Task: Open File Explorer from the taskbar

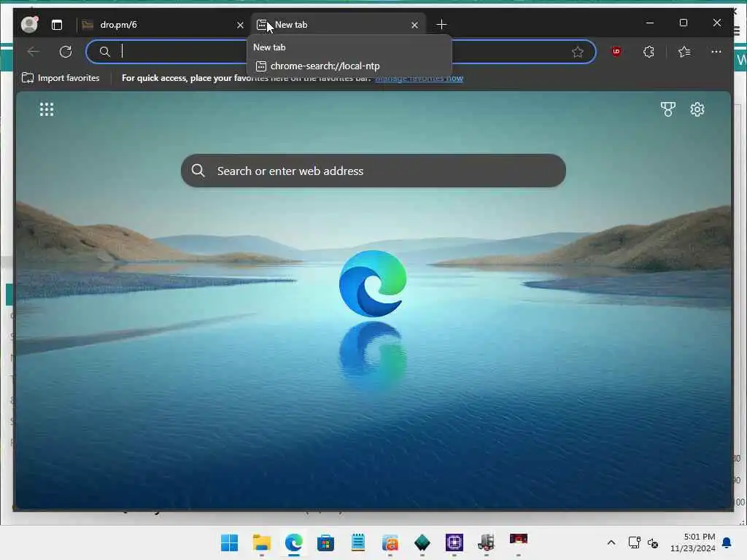Action: [x=262, y=542]
